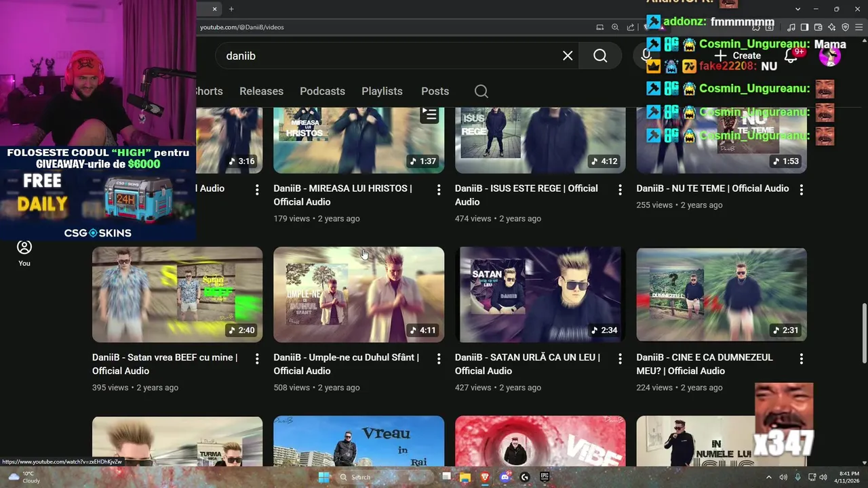Play the Satan vrea BEEF thumbnail 2:40
This screenshot has width=868, height=488.
coord(177,295)
